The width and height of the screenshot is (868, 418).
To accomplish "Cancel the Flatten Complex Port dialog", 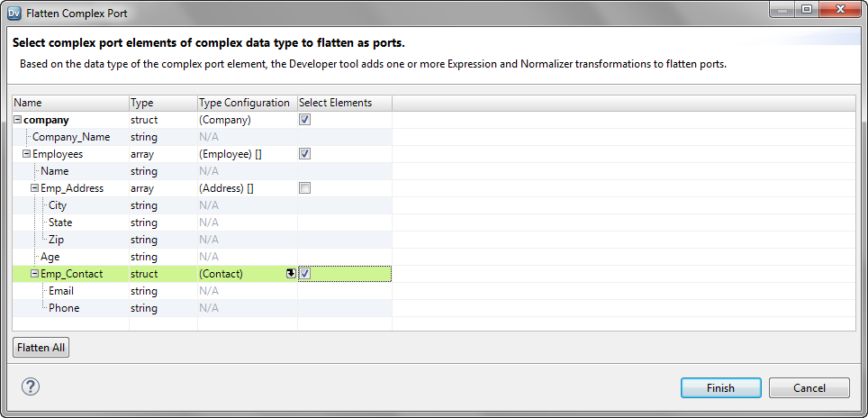I will click(x=809, y=387).
